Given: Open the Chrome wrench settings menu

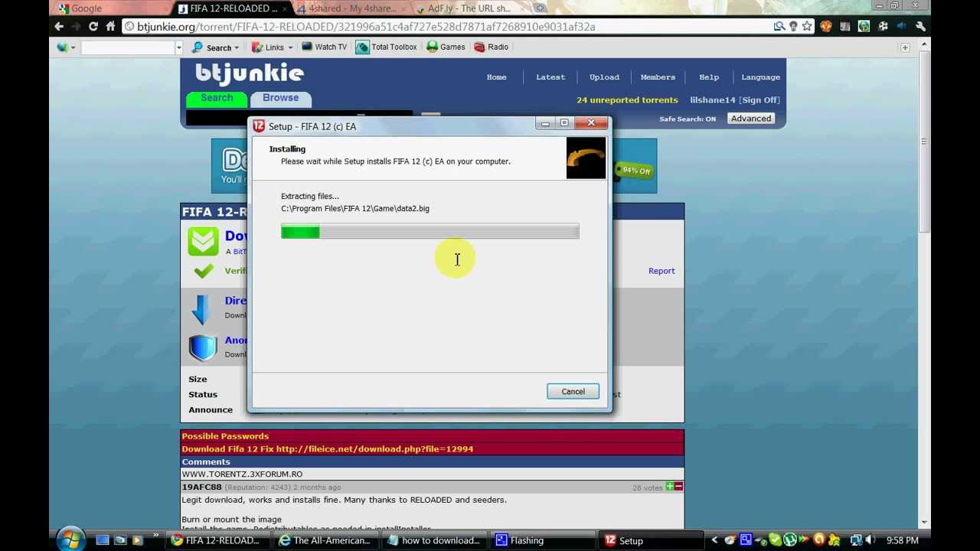Looking at the screenshot, I should tap(920, 26).
